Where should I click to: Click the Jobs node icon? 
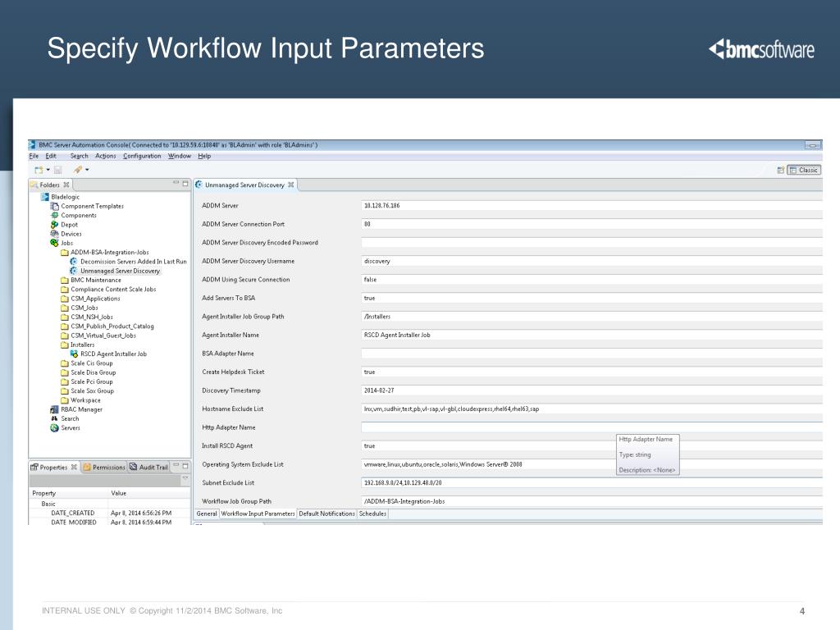pyautogui.click(x=55, y=243)
